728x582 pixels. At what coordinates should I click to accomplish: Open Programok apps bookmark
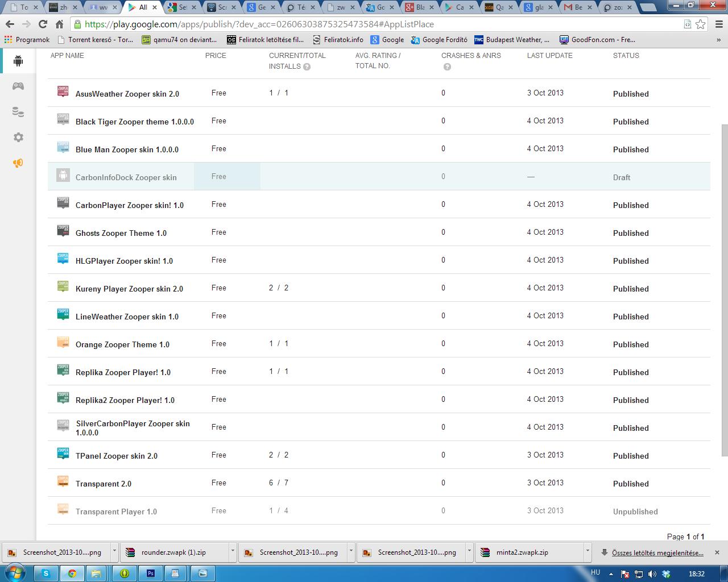(x=27, y=40)
